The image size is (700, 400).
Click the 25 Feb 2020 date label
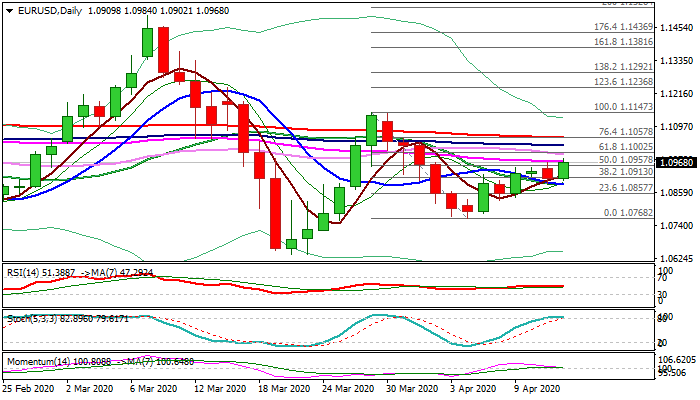click(x=31, y=387)
